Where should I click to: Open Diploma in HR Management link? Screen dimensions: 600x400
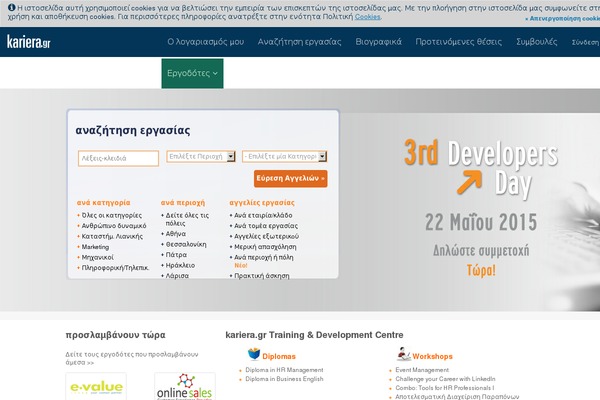pos(284,370)
